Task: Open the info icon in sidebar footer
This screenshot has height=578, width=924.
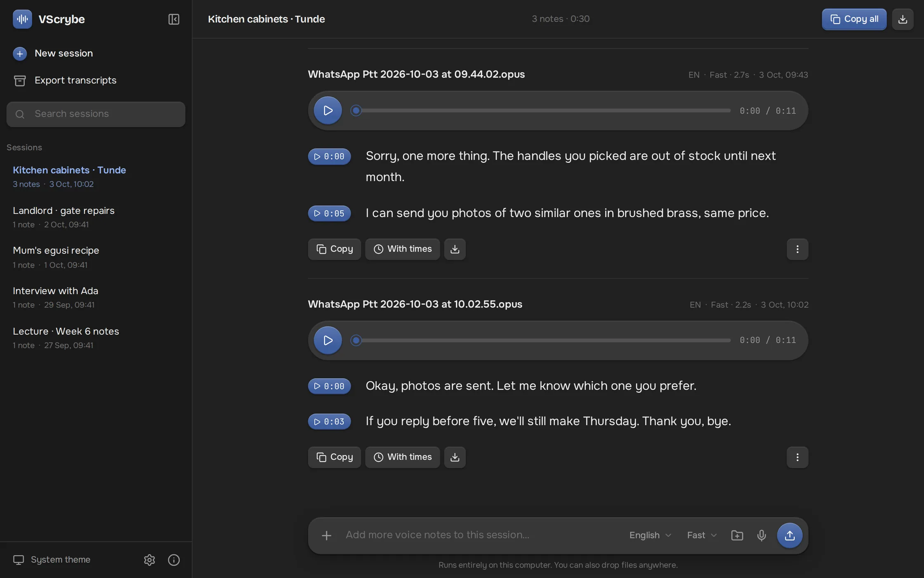Action: (x=174, y=560)
